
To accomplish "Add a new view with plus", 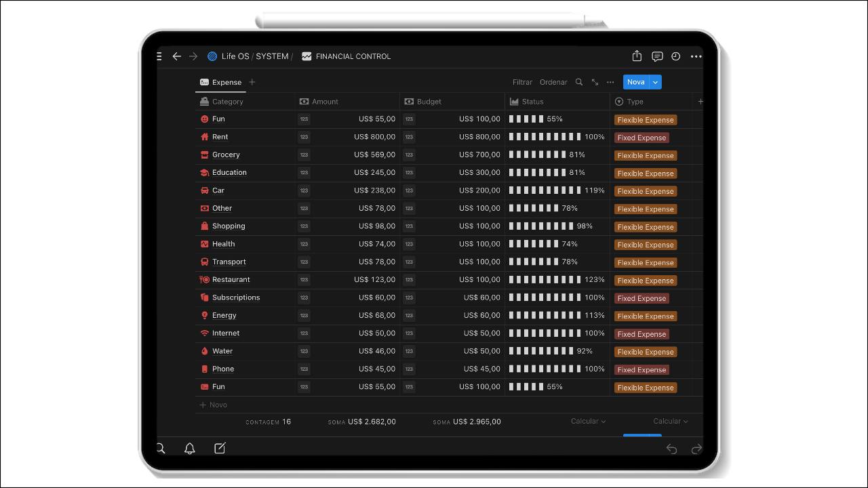I will click(x=252, y=82).
